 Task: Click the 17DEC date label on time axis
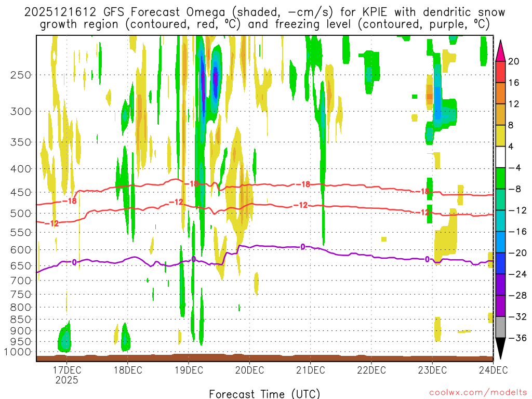[66, 370]
